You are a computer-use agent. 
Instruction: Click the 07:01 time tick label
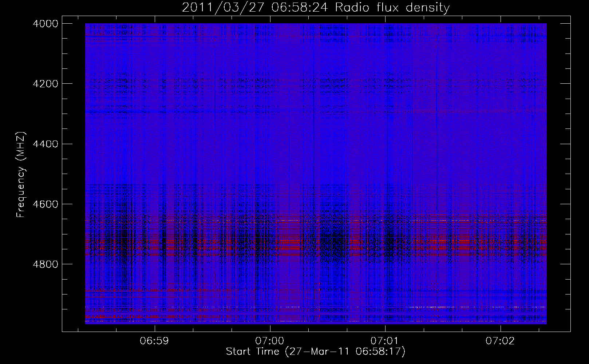click(385, 341)
